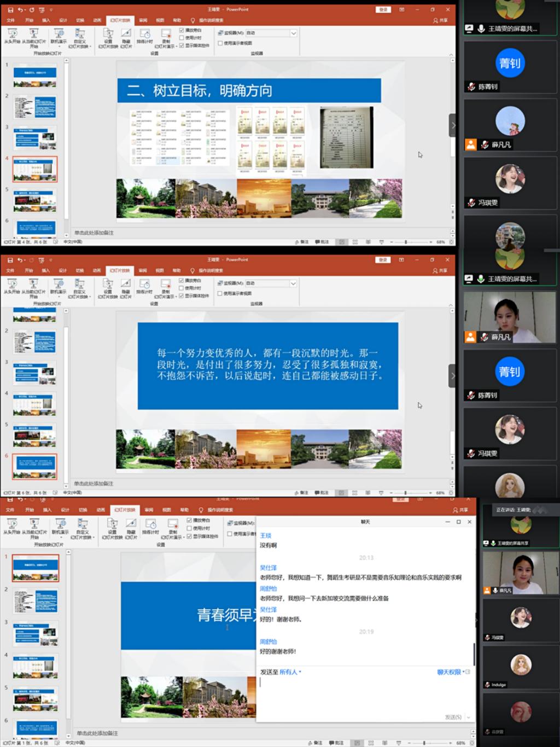
Task: Switch to 审阅 tab in middle window
Action: pyautogui.click(x=143, y=270)
